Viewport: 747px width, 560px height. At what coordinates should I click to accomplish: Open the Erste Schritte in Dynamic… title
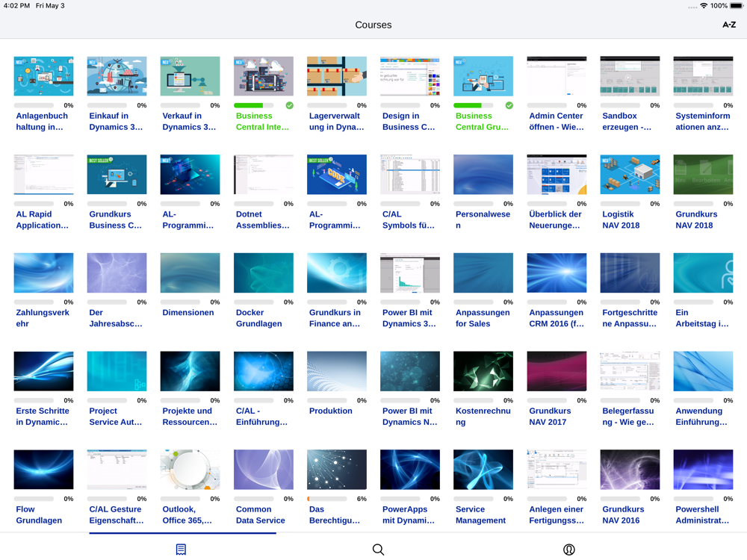pyautogui.click(x=43, y=416)
